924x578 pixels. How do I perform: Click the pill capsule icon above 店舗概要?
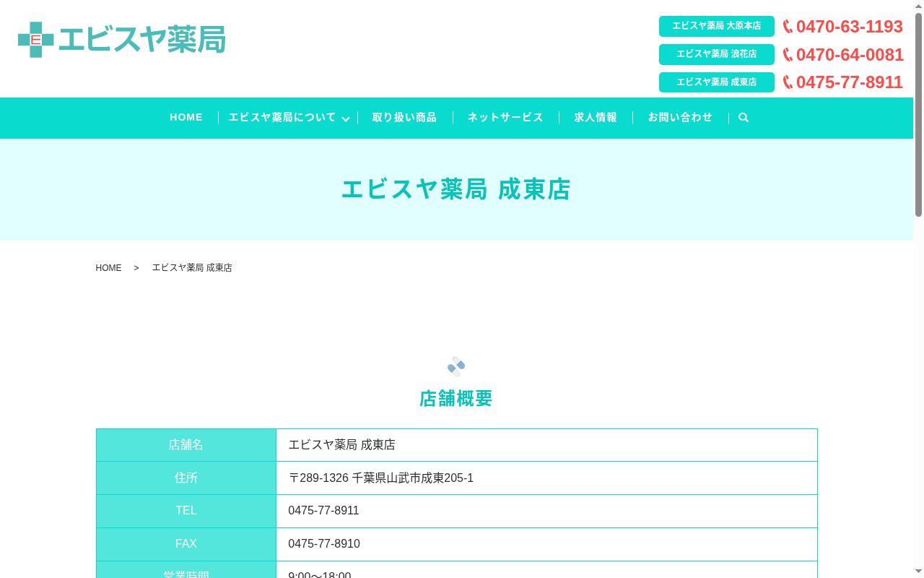coord(456,366)
